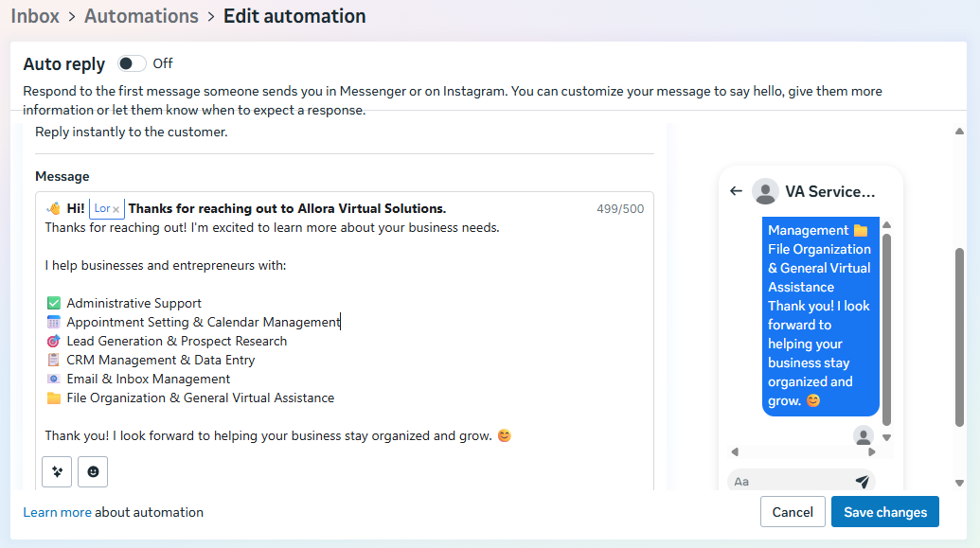Click 'Appointment Setting & Calendar Management' line

[x=204, y=323]
